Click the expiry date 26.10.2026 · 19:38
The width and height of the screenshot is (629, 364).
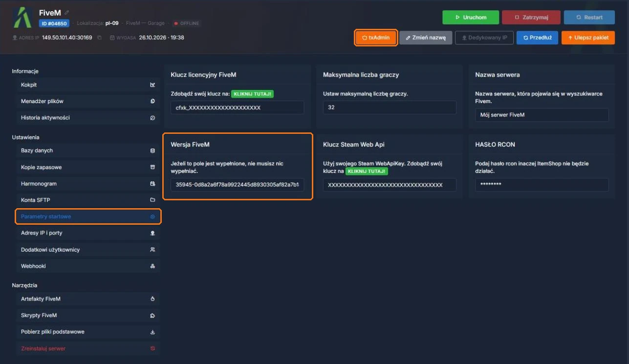pyautogui.click(x=161, y=38)
